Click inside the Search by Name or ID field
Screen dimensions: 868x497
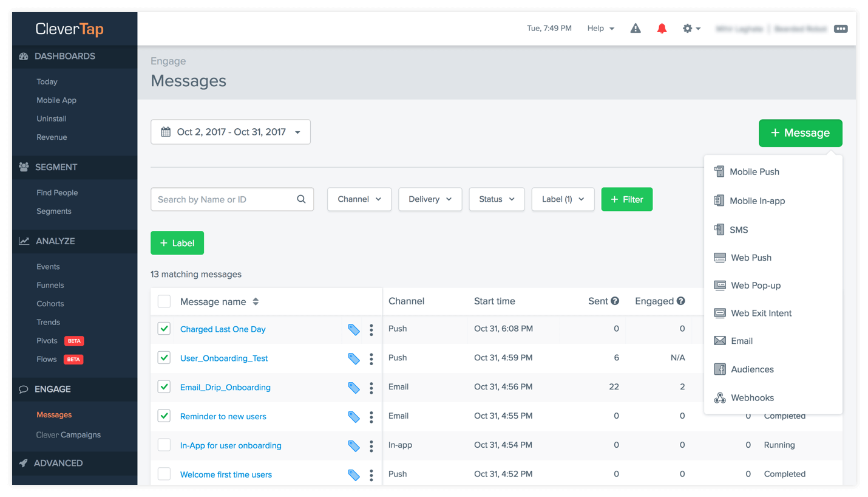coord(225,199)
